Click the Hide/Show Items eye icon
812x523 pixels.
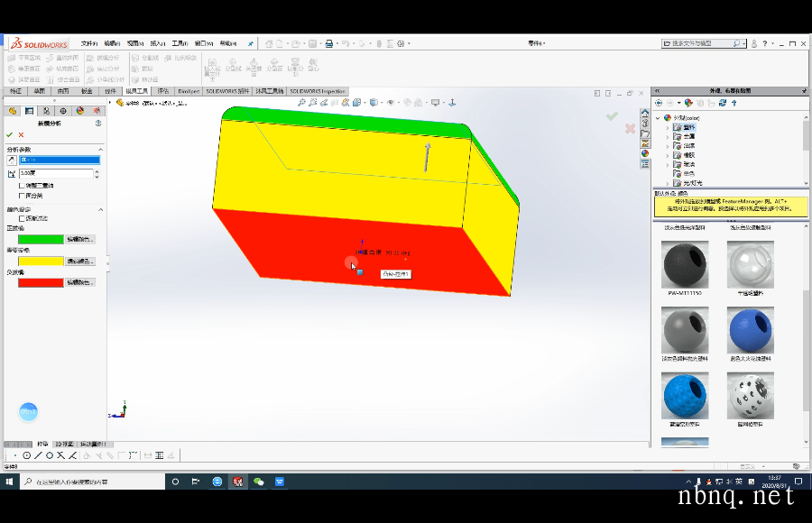391,103
